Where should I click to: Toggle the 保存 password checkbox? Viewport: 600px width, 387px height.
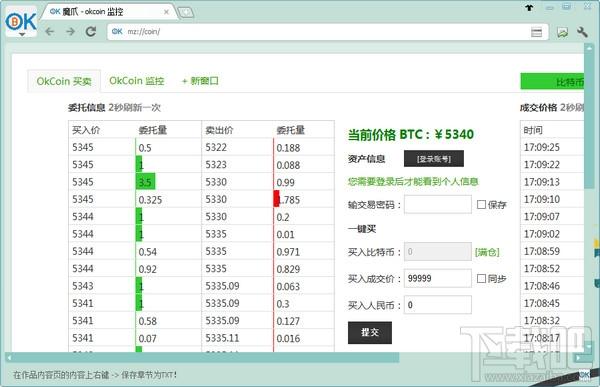[x=481, y=204]
